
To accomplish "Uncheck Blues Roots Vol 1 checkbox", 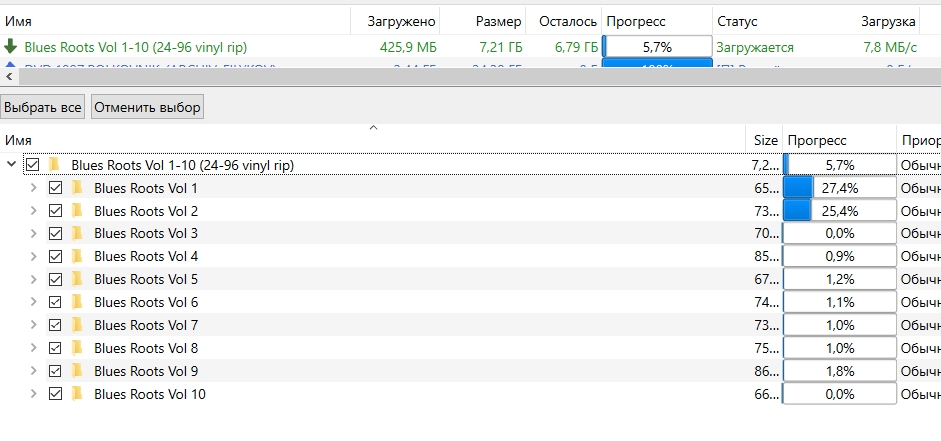I will pos(55,188).
